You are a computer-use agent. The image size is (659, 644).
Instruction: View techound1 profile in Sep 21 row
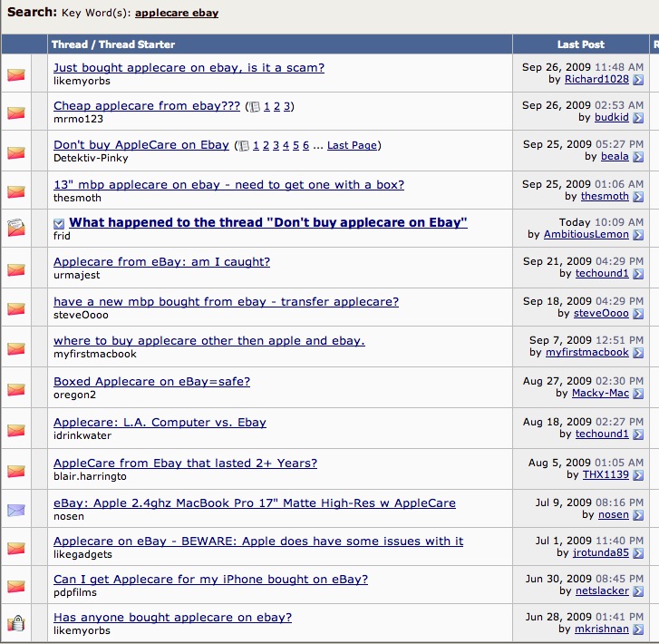602,273
